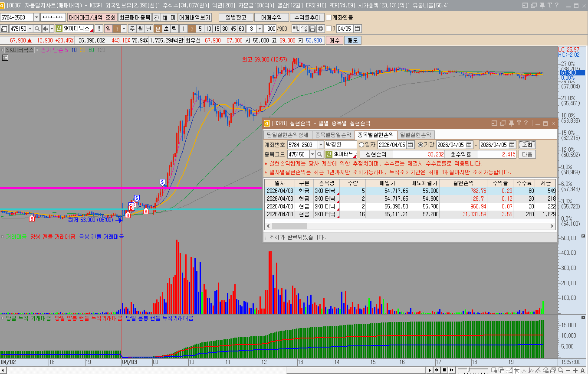Open the calendar picker beside 04/05 date

coord(357,29)
